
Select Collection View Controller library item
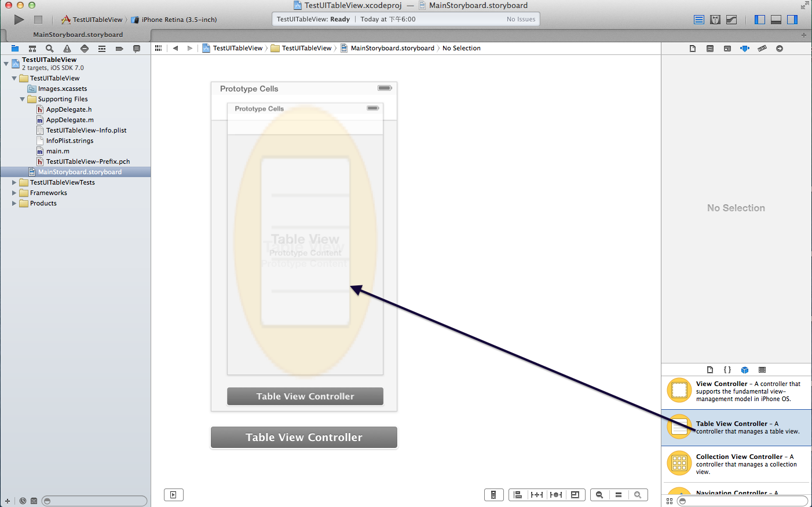pyautogui.click(x=737, y=464)
